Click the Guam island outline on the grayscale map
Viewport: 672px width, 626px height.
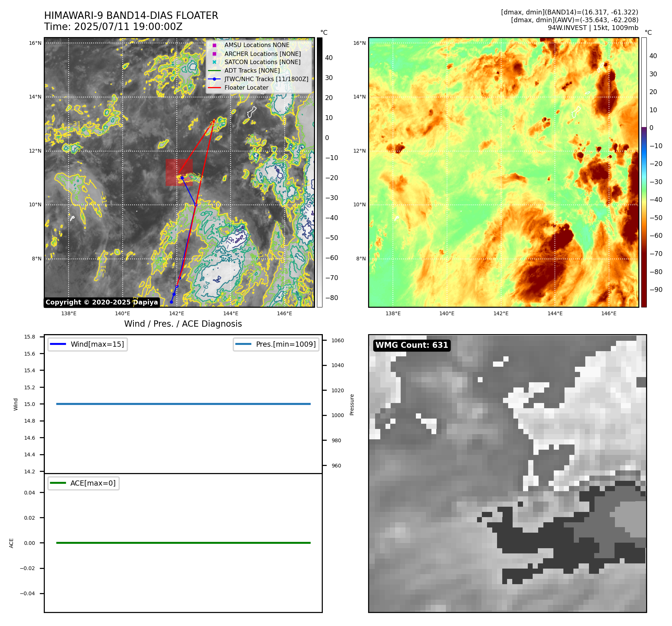point(252,111)
